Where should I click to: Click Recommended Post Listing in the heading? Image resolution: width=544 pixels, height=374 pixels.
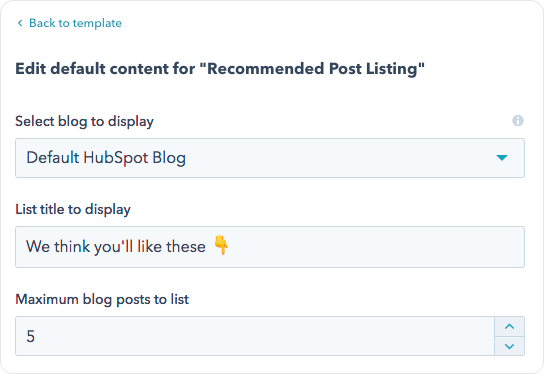(x=312, y=69)
